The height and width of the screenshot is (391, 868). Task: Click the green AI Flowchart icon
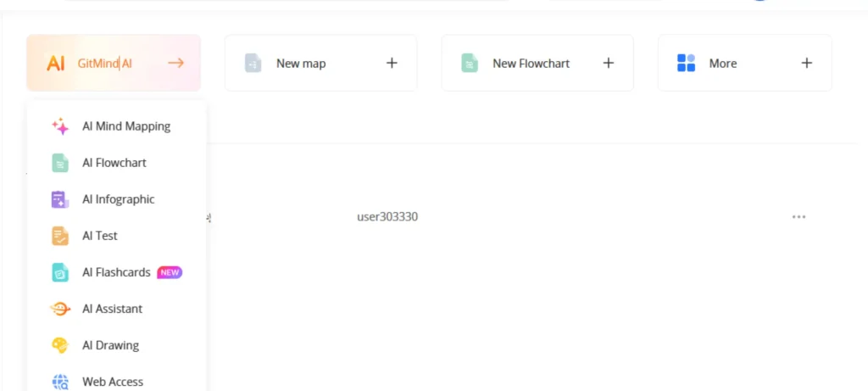tap(60, 163)
